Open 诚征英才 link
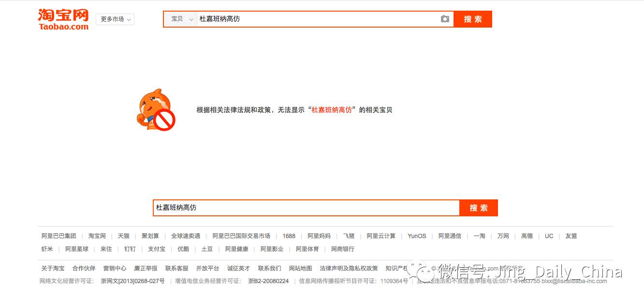This screenshot has height=302, width=644. point(239,268)
